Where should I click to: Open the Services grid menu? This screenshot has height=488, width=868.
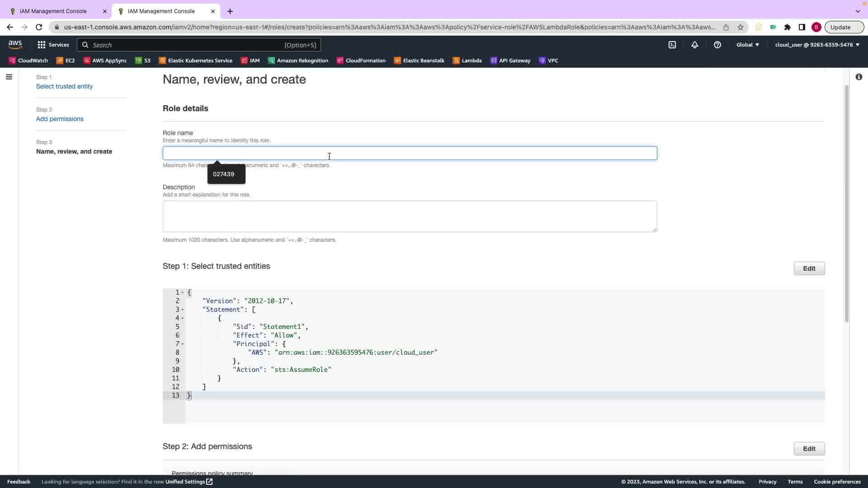click(x=53, y=45)
